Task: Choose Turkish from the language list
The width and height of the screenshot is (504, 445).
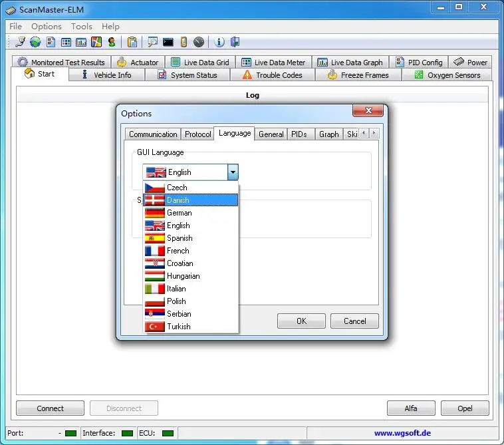Action: [x=191, y=327]
